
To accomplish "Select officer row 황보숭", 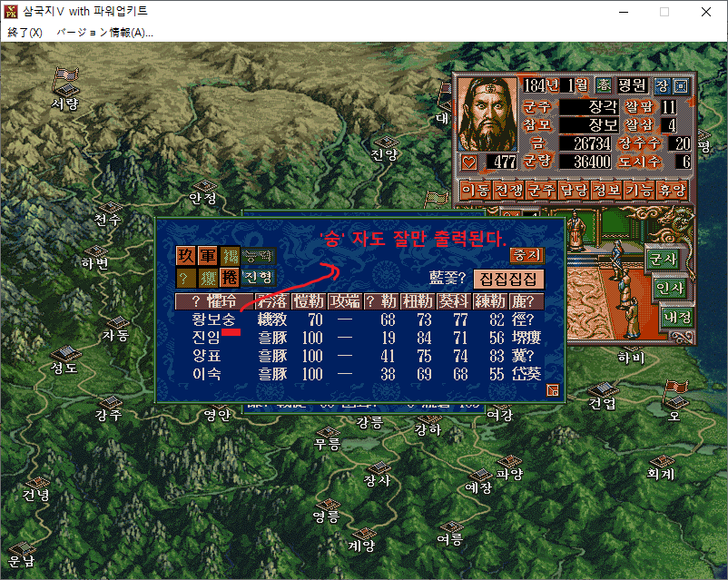I will pyautogui.click(x=359, y=319).
